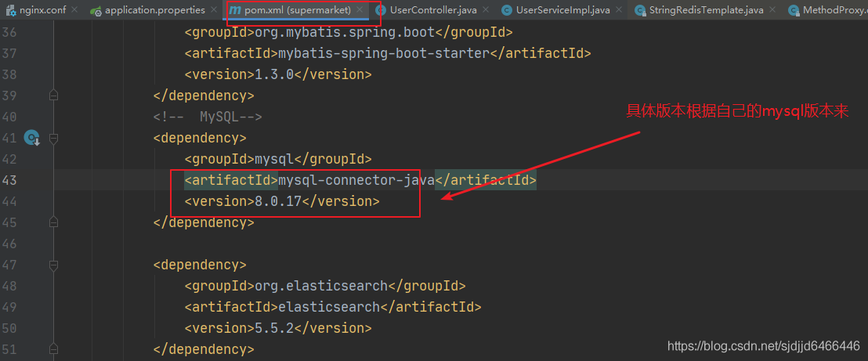Close the application.properties tab
Viewport: 868px width, 361px height.
coord(214,10)
